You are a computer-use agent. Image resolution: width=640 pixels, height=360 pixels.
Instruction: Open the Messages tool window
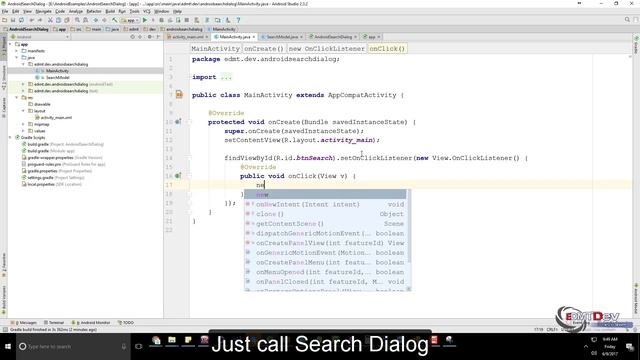(x=23, y=322)
